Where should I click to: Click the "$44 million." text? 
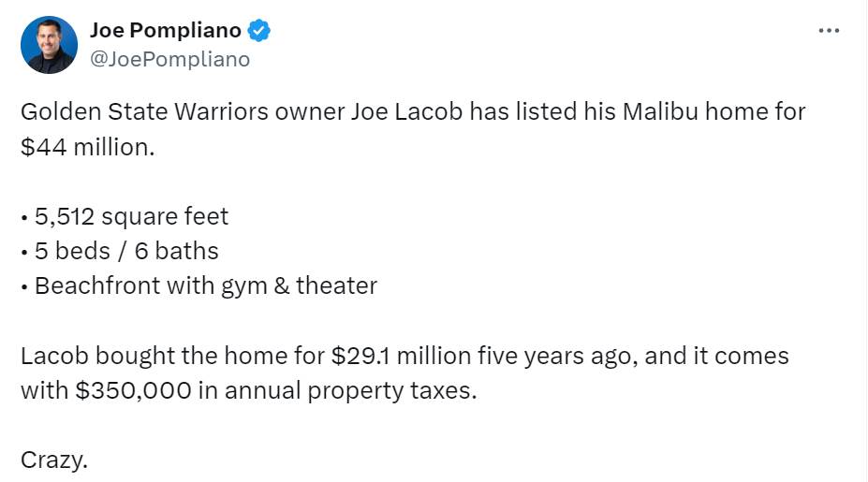[x=88, y=147]
